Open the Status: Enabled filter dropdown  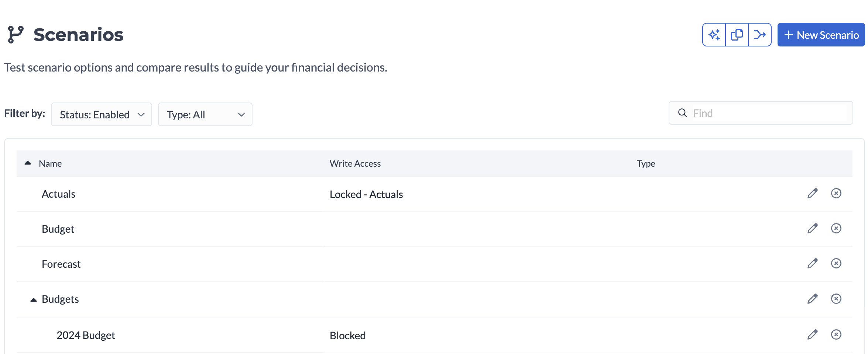(x=102, y=115)
